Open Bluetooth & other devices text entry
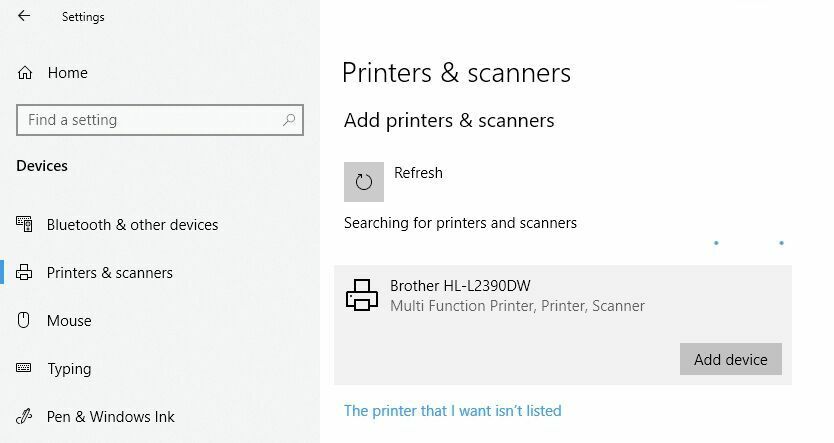834x443 pixels. tap(132, 225)
